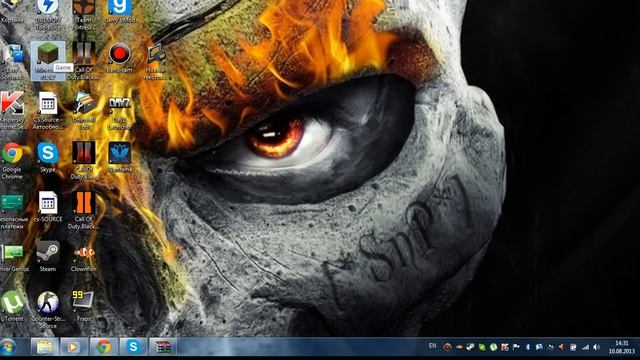Click the Steam tray icon

[470, 347]
